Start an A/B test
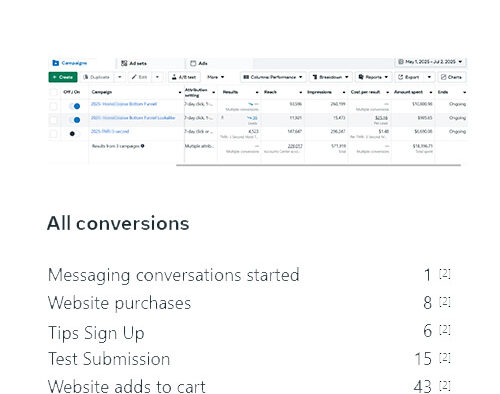The width and height of the screenshot is (500, 394). coord(184,77)
